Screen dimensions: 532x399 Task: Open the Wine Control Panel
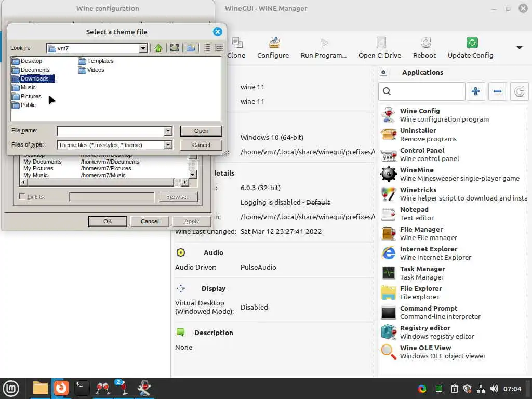[453, 154]
